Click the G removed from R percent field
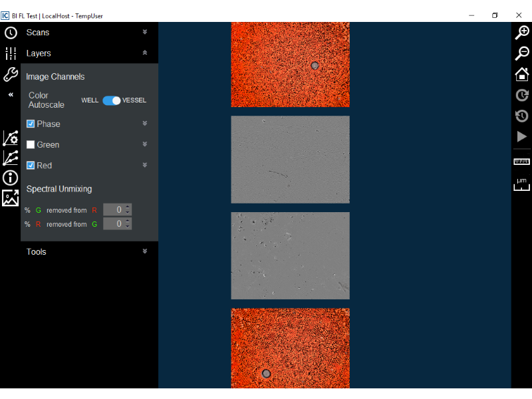This screenshot has width=532, height=399. [114, 209]
